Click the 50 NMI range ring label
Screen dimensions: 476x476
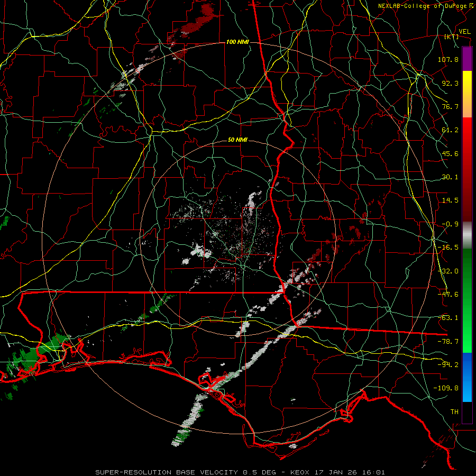(x=237, y=140)
